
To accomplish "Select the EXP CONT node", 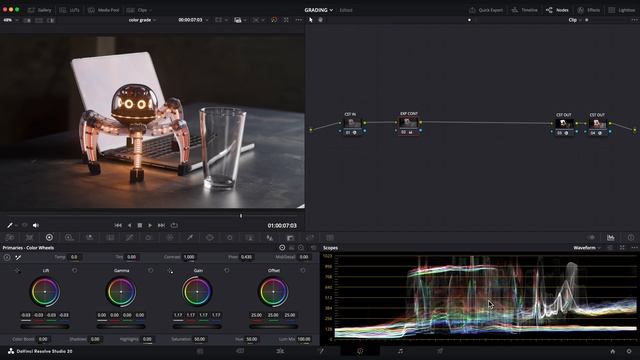I will tap(408, 124).
